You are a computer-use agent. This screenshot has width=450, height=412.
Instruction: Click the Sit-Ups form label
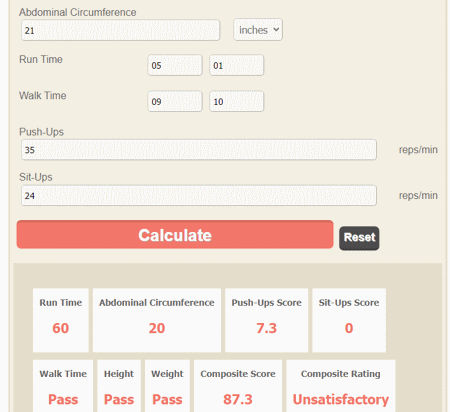point(36,177)
